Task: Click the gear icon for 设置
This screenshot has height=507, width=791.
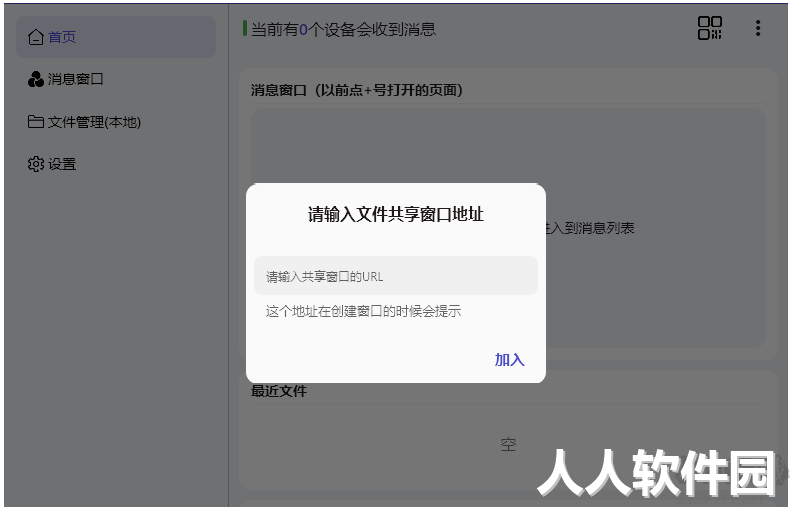Action: tap(36, 164)
